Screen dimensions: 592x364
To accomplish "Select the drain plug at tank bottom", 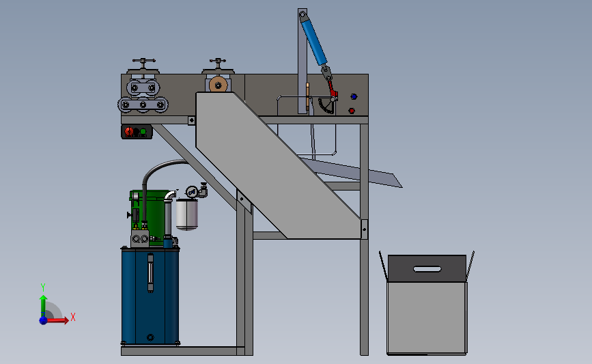I will coord(150,337).
